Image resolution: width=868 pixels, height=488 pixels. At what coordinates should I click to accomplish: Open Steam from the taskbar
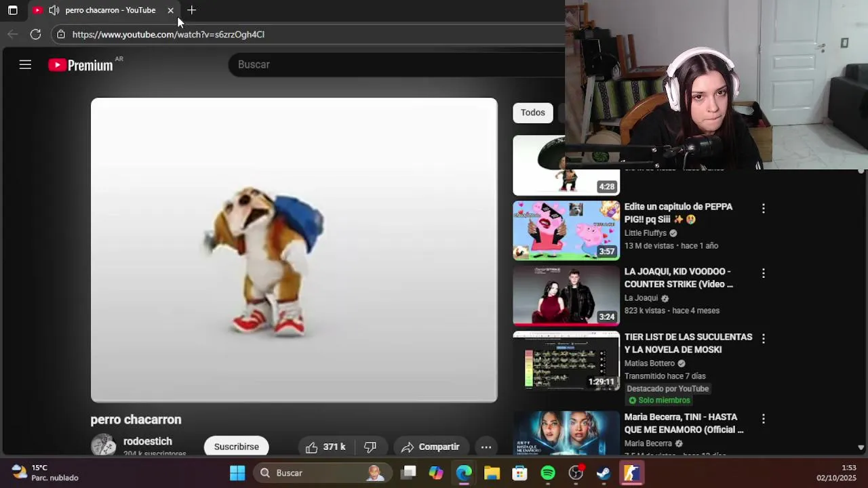point(604,473)
